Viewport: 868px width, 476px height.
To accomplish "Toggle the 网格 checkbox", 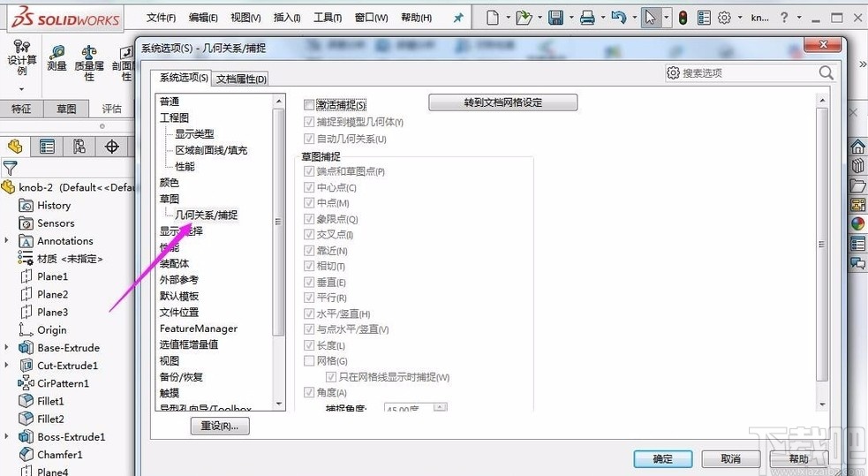I will 309,361.
